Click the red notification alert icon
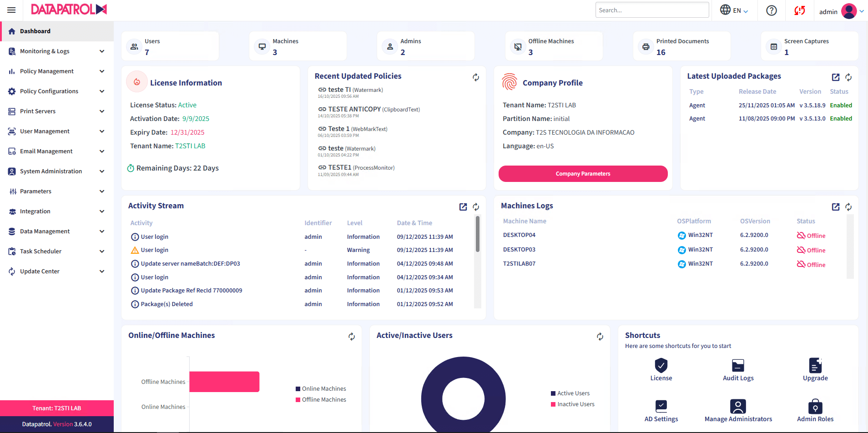This screenshot has width=868, height=433. point(799,10)
